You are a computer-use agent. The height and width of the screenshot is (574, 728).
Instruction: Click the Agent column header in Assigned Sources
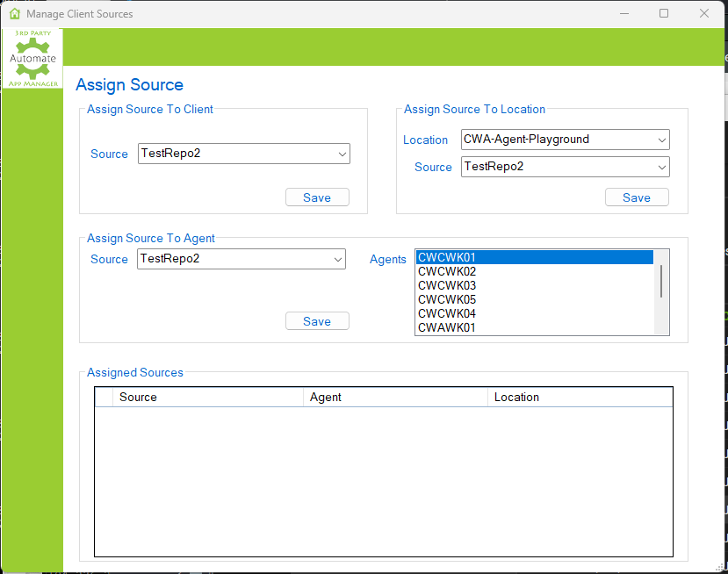[393, 397]
